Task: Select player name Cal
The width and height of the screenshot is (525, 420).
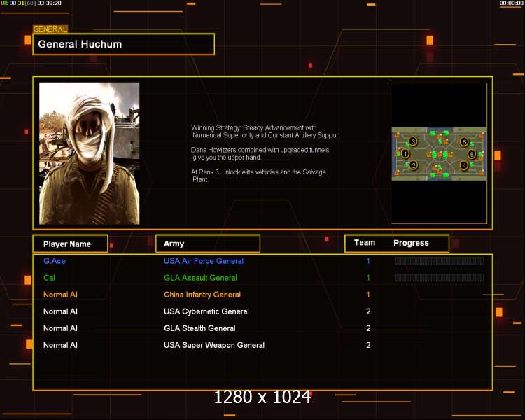Action: (49, 278)
